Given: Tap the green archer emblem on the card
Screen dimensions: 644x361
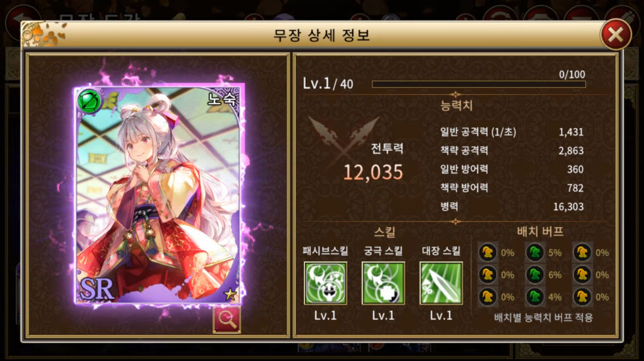Looking at the screenshot, I should (89, 101).
